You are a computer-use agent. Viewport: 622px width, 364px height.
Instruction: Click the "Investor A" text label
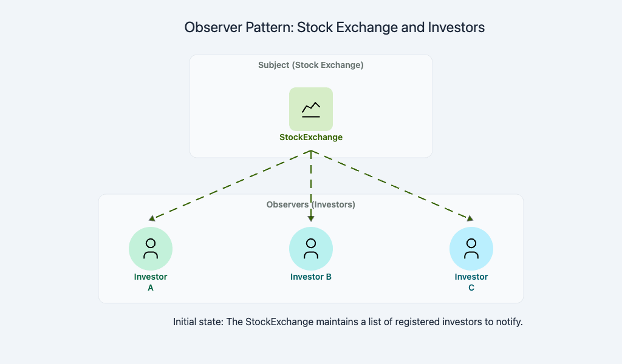pos(151,282)
